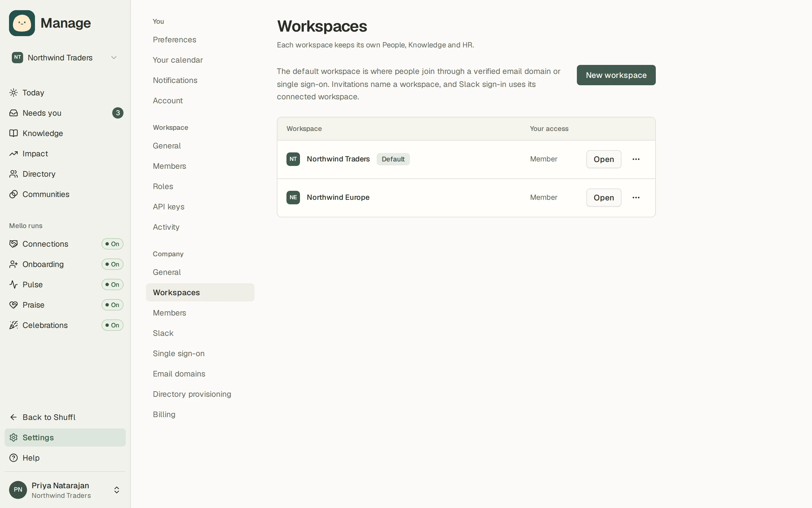Viewport: 812px width, 508px height.
Task: Toggle the Celebrations On status pill
Action: 112,325
